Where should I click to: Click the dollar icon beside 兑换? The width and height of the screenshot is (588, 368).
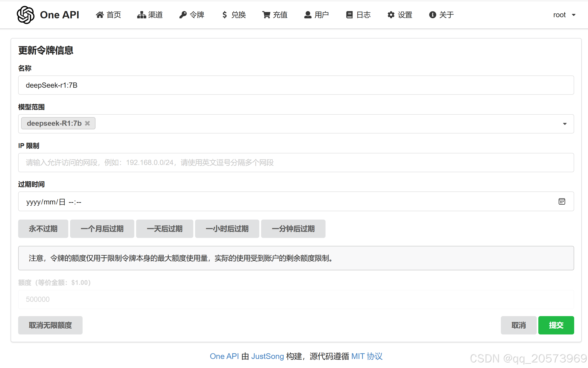225,15
